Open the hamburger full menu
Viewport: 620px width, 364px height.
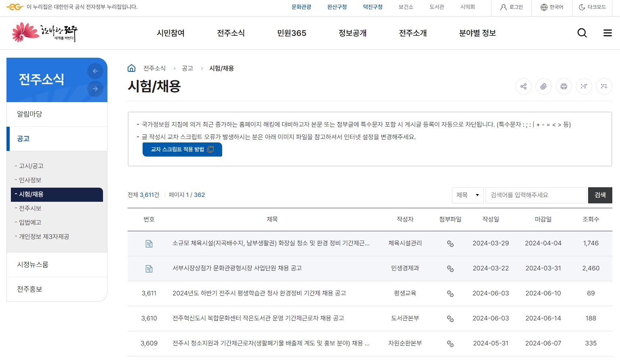607,33
